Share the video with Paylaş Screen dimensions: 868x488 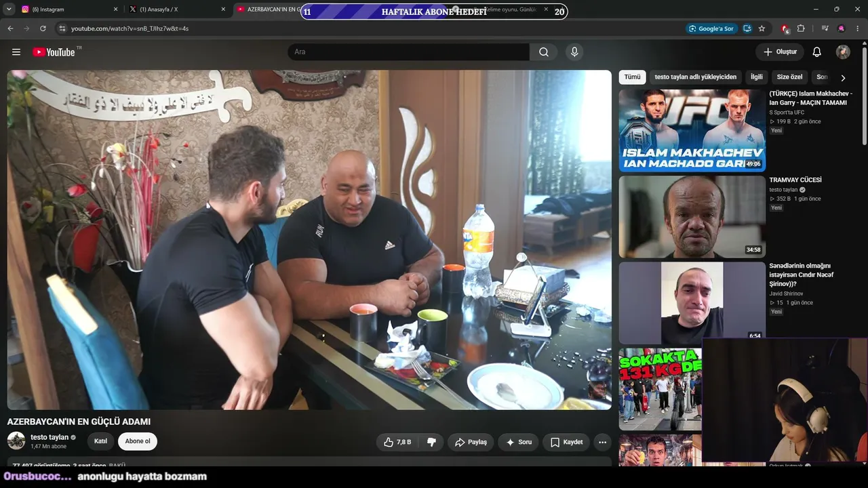pyautogui.click(x=471, y=442)
